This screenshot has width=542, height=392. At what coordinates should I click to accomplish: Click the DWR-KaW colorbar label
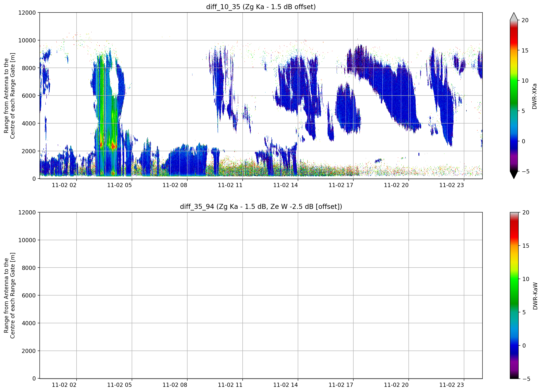535,296
